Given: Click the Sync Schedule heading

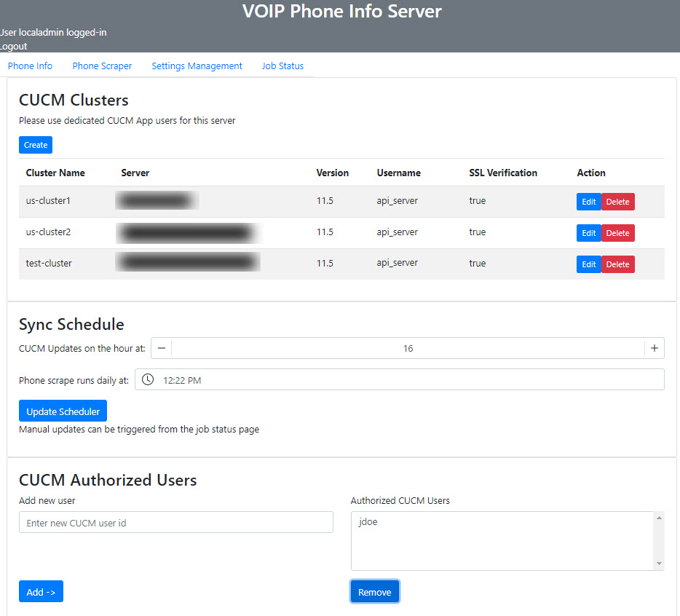Looking at the screenshot, I should pos(71,325).
